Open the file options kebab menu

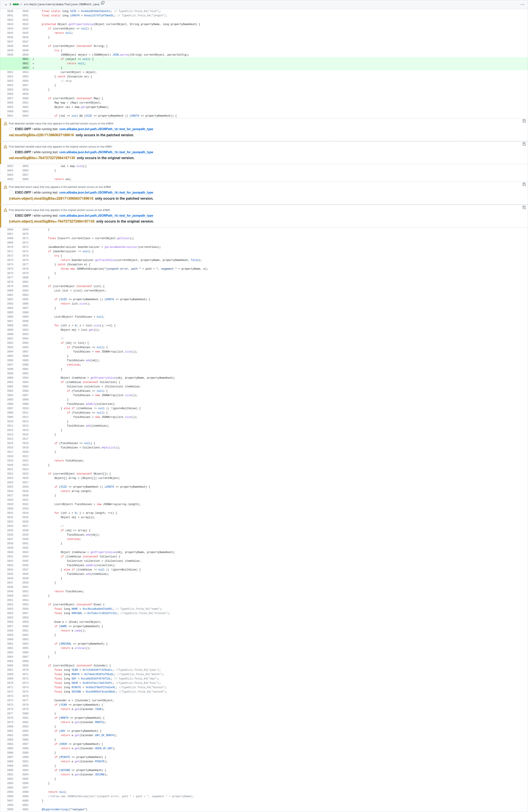[x=522, y=4]
